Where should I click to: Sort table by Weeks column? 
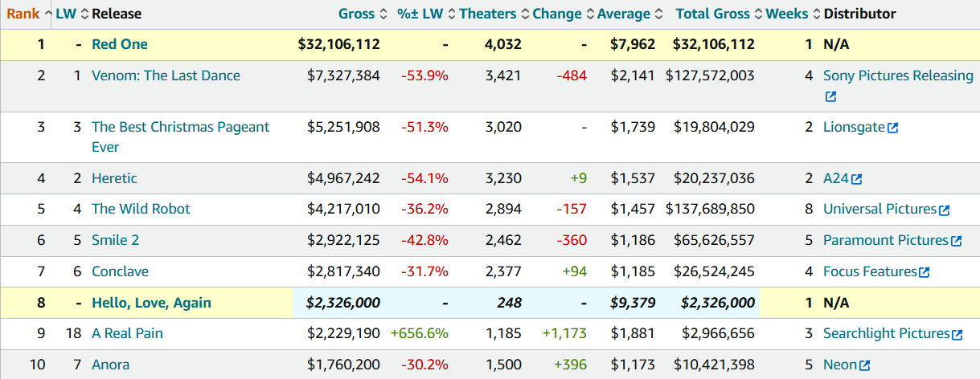click(787, 14)
